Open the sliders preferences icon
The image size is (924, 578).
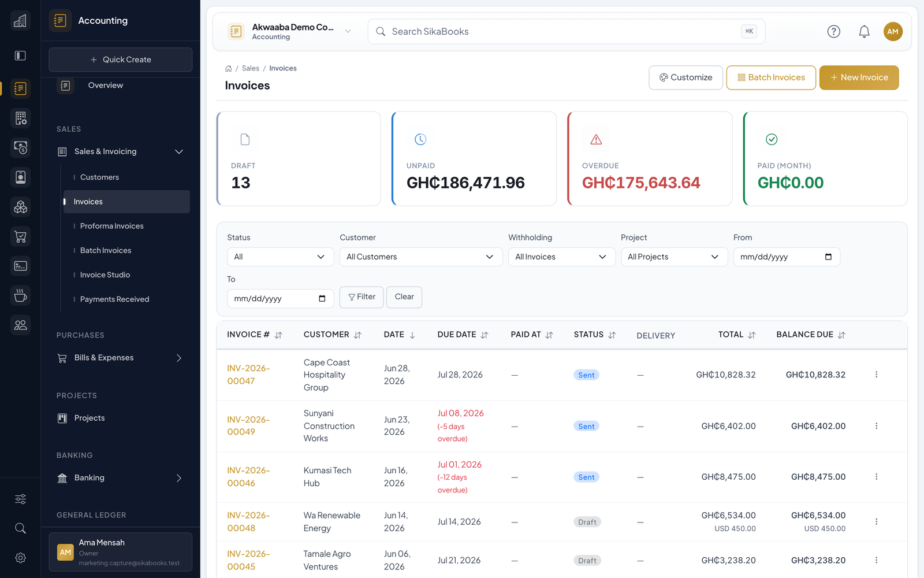coord(20,499)
